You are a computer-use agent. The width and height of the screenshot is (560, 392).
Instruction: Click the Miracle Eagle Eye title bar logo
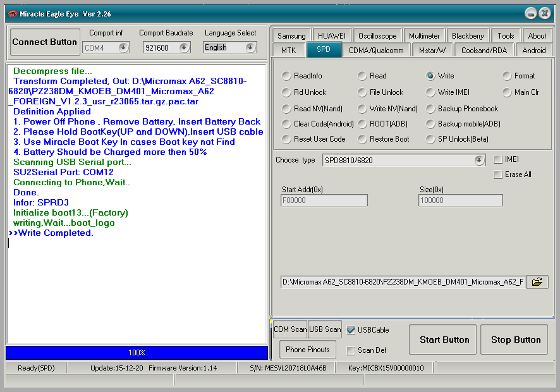pos(13,14)
